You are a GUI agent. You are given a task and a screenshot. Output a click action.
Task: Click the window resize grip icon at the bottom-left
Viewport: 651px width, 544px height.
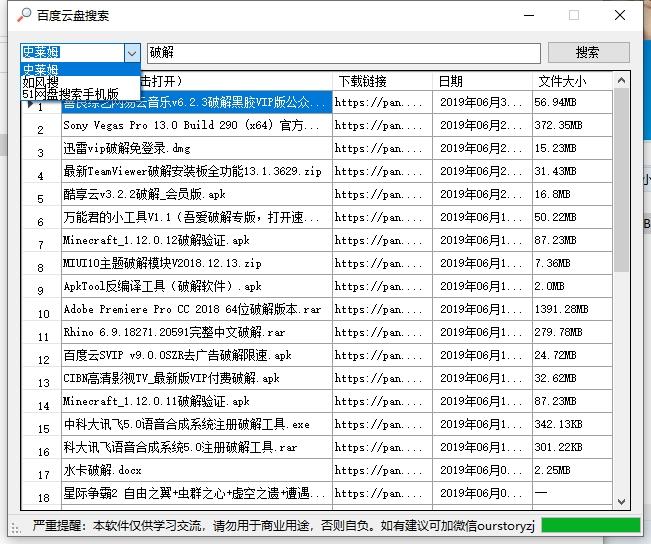pyautogui.click(x=16, y=528)
